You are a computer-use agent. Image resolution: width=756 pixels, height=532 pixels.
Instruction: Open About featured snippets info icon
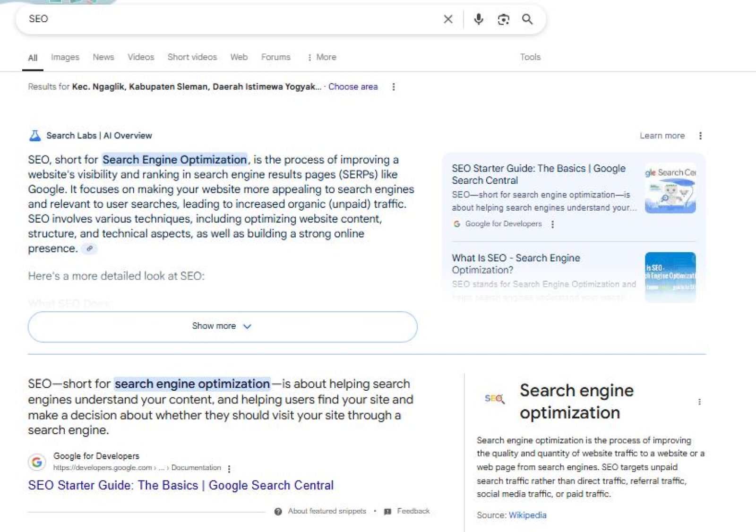[278, 511]
